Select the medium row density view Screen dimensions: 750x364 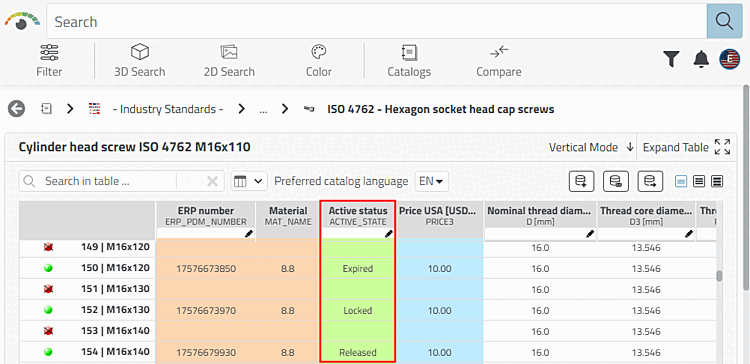(x=699, y=181)
